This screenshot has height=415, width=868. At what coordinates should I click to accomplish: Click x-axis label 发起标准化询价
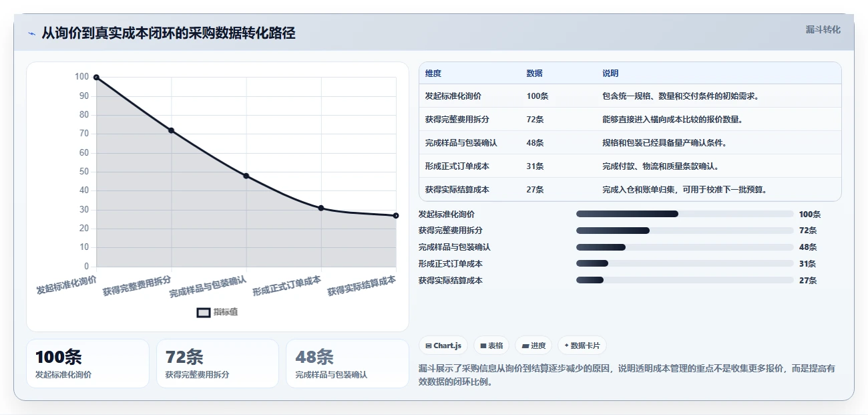(x=66, y=285)
